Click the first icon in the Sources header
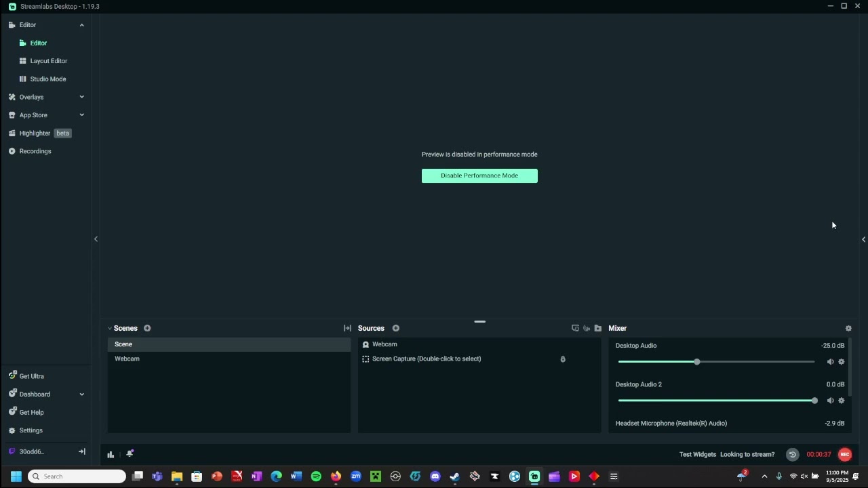This screenshot has width=868, height=488. pos(575,328)
